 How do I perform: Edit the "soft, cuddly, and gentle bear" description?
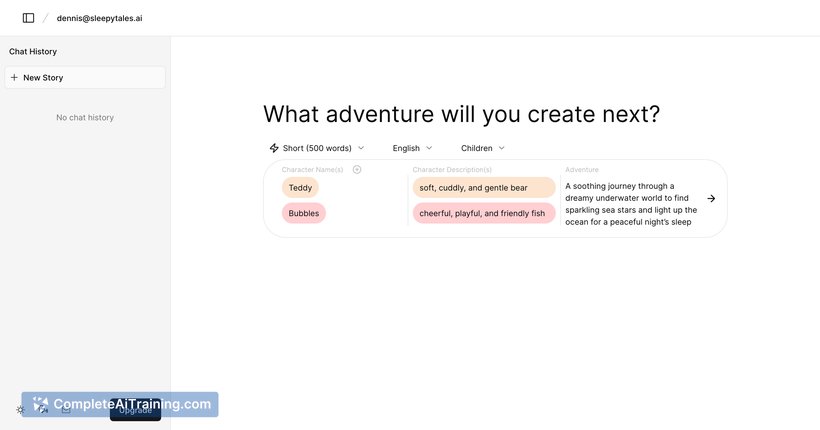[x=484, y=188]
